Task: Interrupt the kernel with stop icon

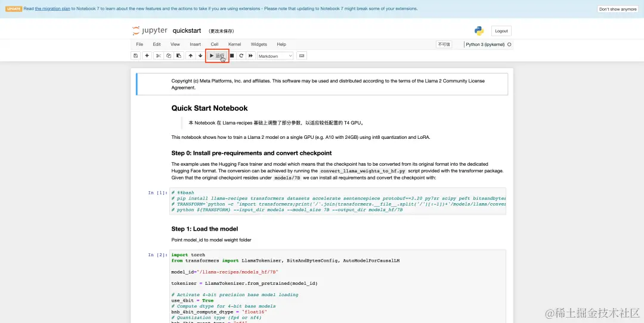Action: click(231, 56)
